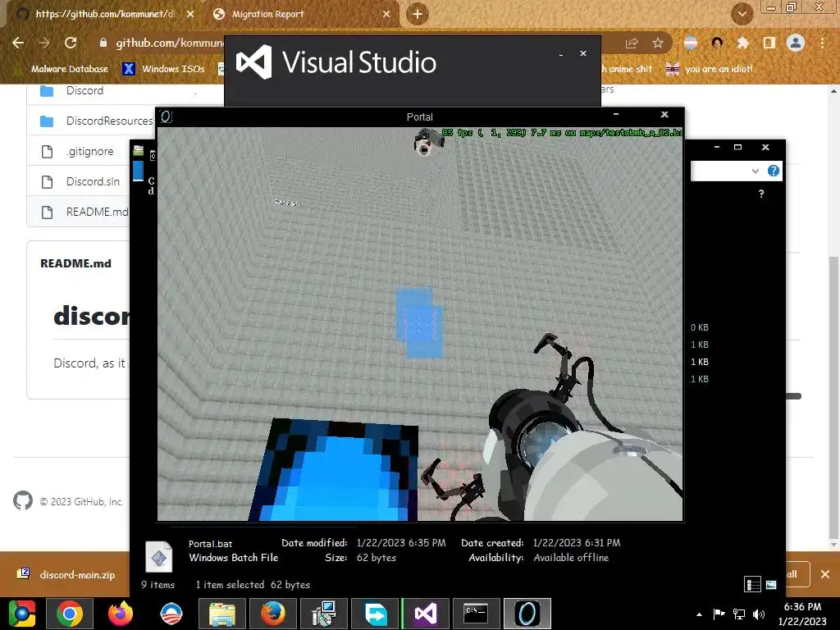Open the DiscordResources folder

(109, 121)
